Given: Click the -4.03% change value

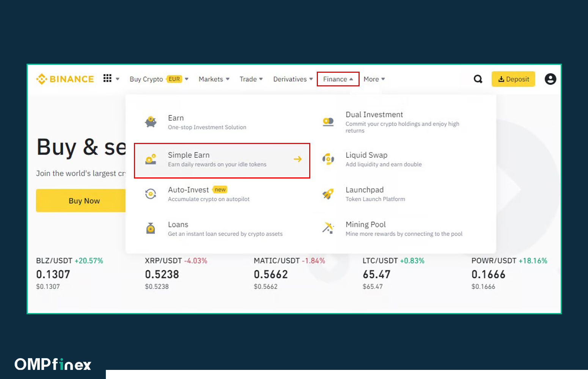Looking at the screenshot, I should coord(196,261).
